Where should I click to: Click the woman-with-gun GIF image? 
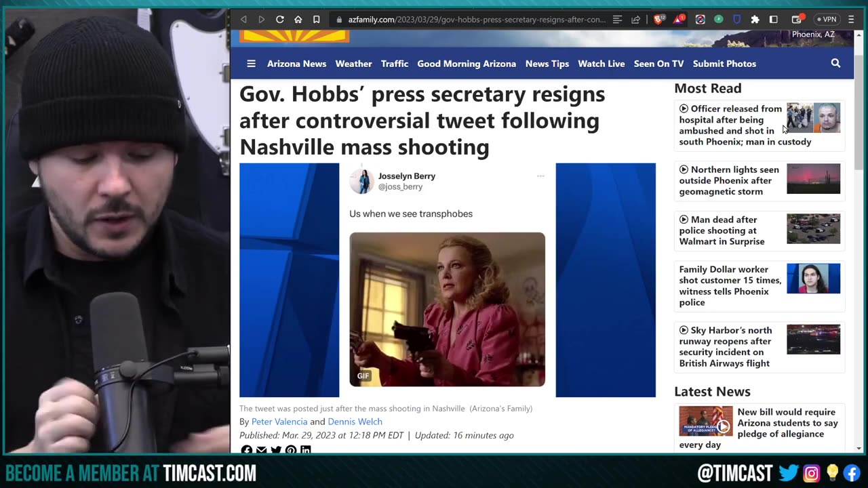pyautogui.click(x=447, y=310)
